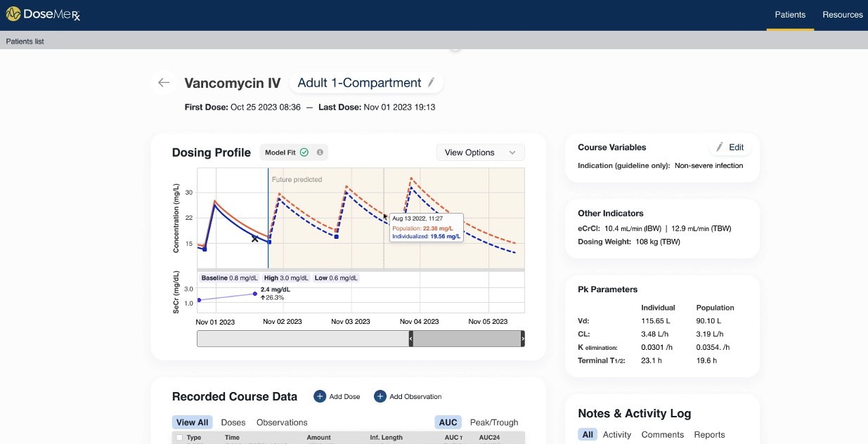Select the Doses tab
Screen dimensions: 868x444
point(233,422)
